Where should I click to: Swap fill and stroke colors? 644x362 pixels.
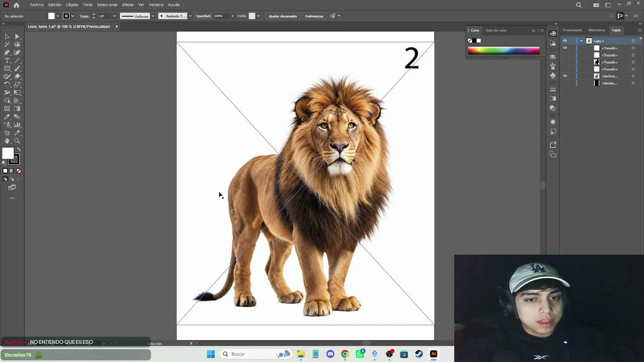(x=19, y=150)
